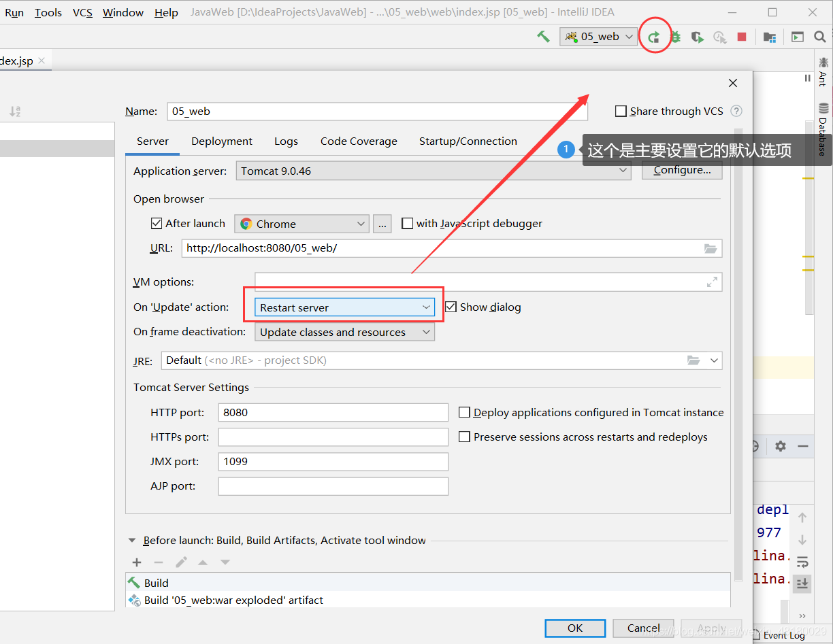
Task: Open Project Structure from the toolbar
Action: [x=770, y=37]
